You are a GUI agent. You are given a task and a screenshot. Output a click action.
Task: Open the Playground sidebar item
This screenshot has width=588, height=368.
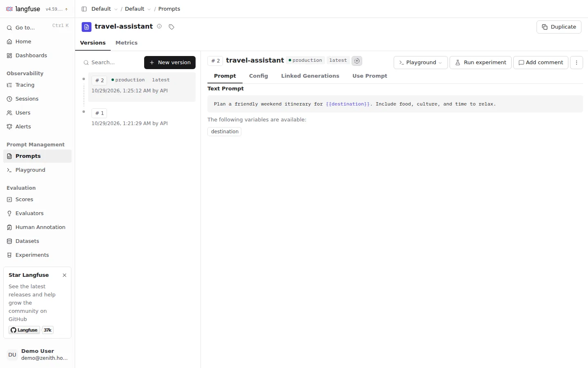[x=38, y=170]
